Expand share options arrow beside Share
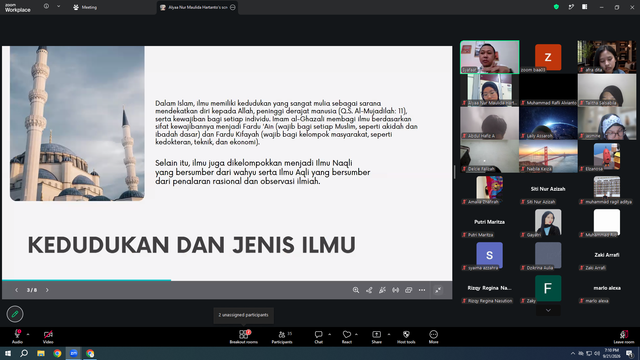Image resolution: width=640 pixels, height=360 pixels. (389, 334)
